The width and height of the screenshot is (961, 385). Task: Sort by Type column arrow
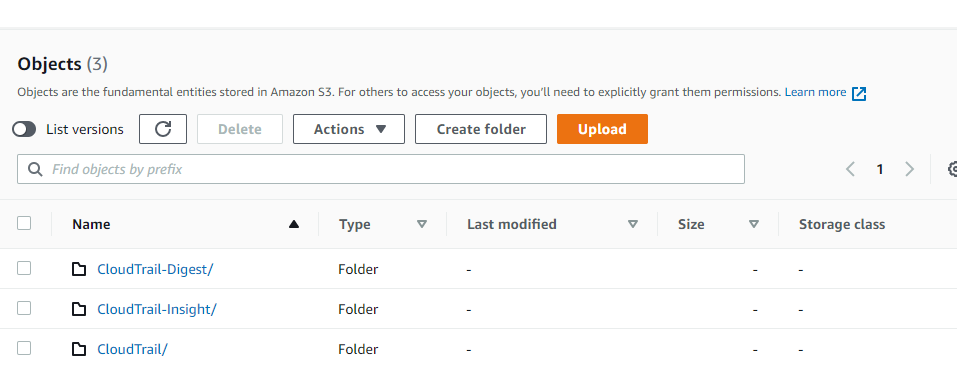pyautogui.click(x=422, y=224)
